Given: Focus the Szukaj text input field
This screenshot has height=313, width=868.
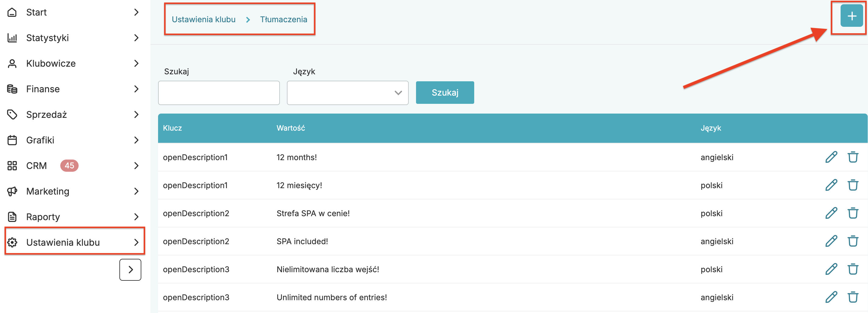Looking at the screenshot, I should [x=219, y=93].
